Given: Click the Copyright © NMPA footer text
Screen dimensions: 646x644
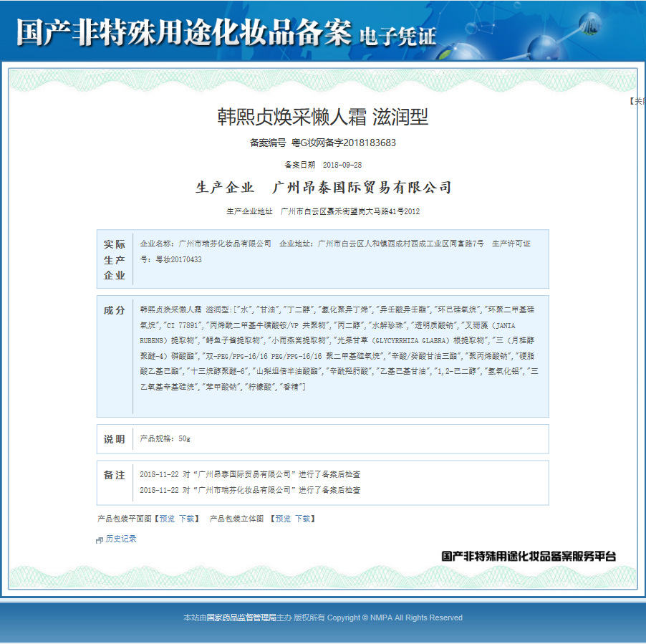Looking at the screenshot, I should pyautogui.click(x=395, y=617).
